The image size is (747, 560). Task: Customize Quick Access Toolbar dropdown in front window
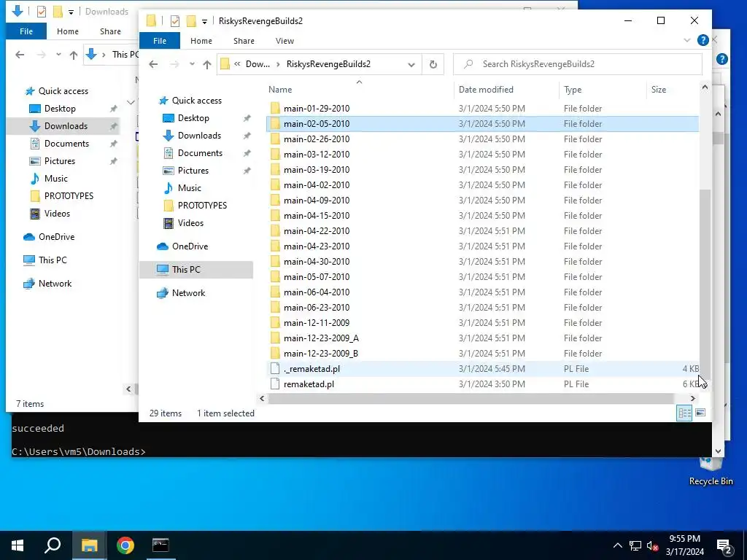click(204, 21)
